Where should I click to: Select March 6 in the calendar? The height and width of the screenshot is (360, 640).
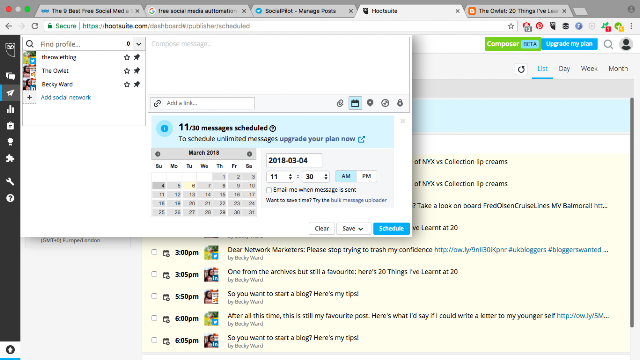[189, 186]
